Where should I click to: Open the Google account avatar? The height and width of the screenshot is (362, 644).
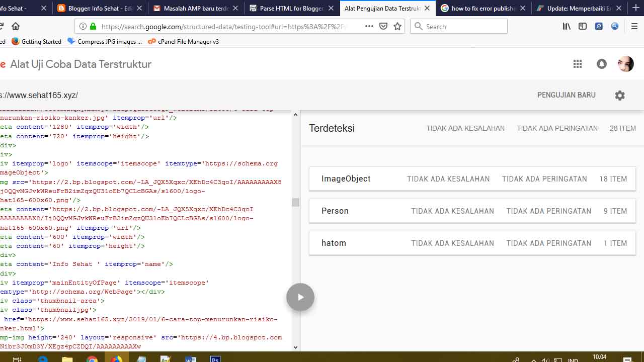[x=626, y=64]
